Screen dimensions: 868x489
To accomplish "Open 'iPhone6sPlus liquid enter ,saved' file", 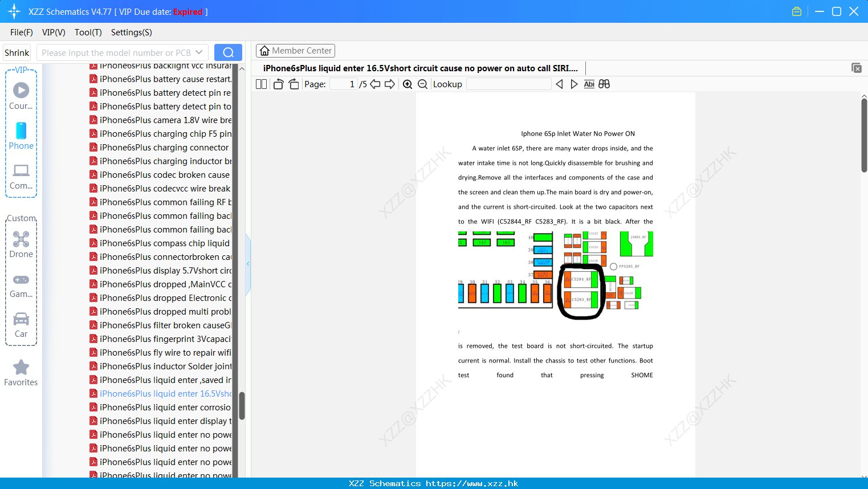I will click(161, 380).
